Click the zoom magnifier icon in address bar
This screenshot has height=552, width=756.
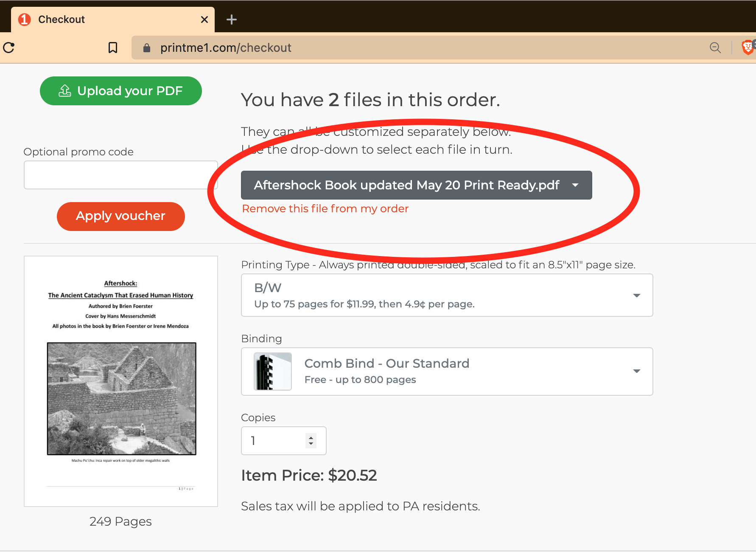tap(715, 48)
